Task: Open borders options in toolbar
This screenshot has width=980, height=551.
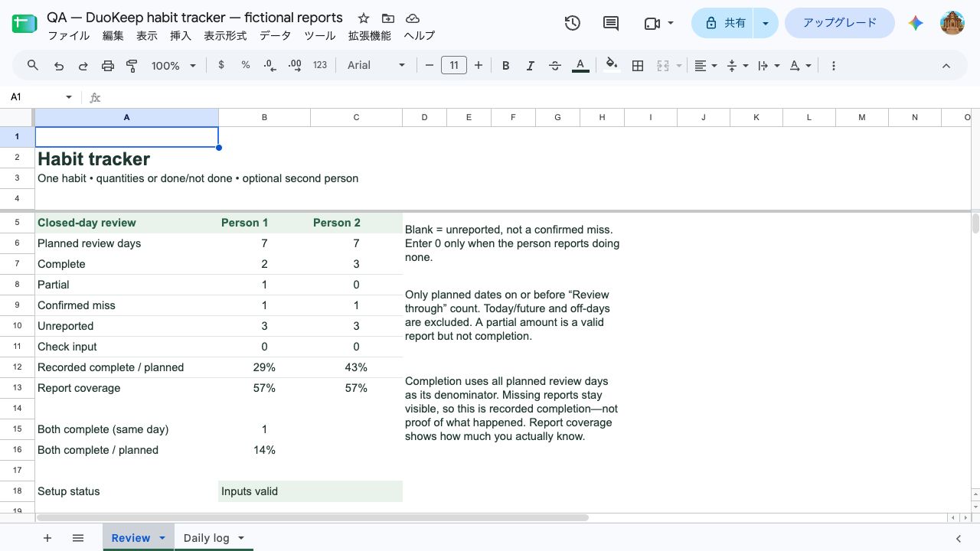Action: (638, 66)
